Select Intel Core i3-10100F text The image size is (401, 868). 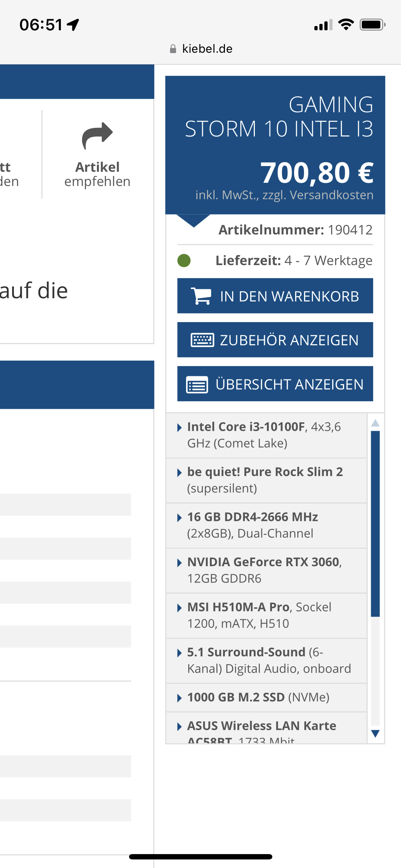pos(246,427)
